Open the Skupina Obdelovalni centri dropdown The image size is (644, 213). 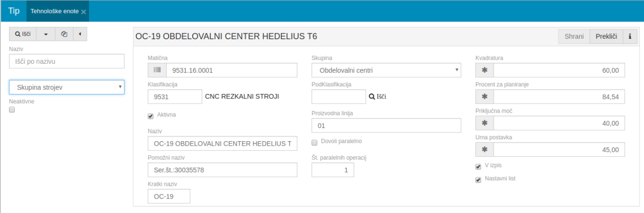pos(386,70)
